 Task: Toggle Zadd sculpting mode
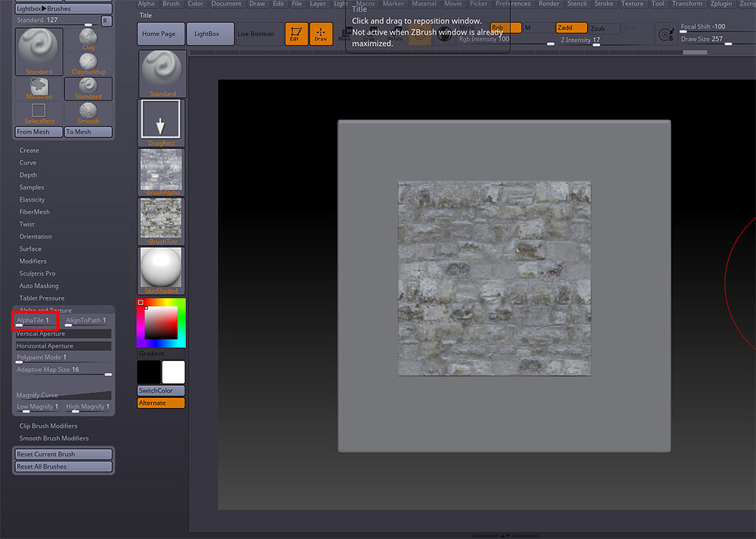click(x=571, y=27)
